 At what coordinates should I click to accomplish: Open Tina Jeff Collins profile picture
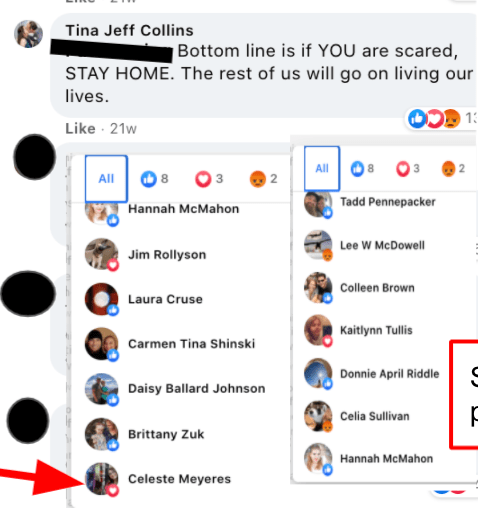coord(28,34)
